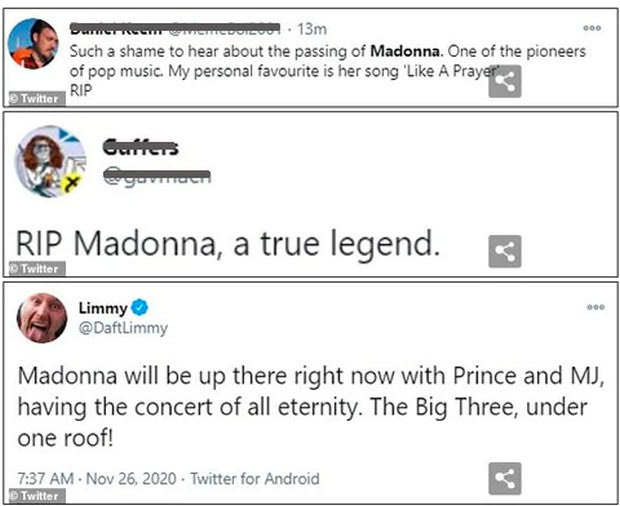The image size is (620, 506).
Task: Open the three-dot menu on the first tweet
Action: coord(592,28)
